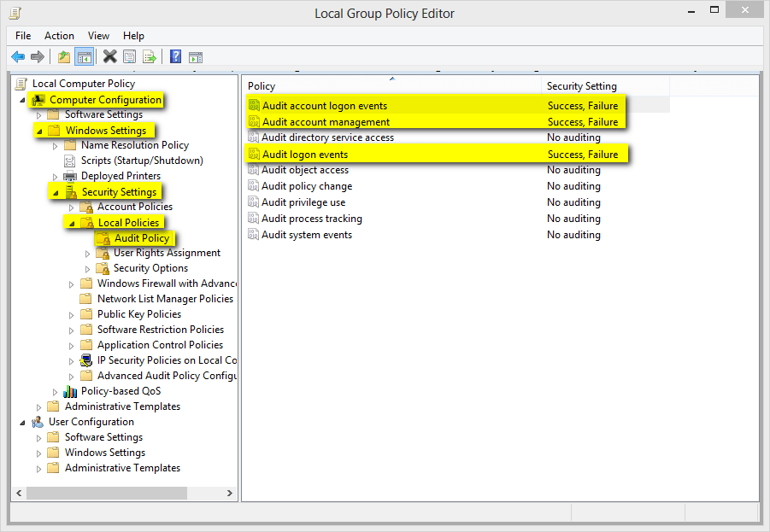Select Policy-based QoS tree item

coord(120,391)
